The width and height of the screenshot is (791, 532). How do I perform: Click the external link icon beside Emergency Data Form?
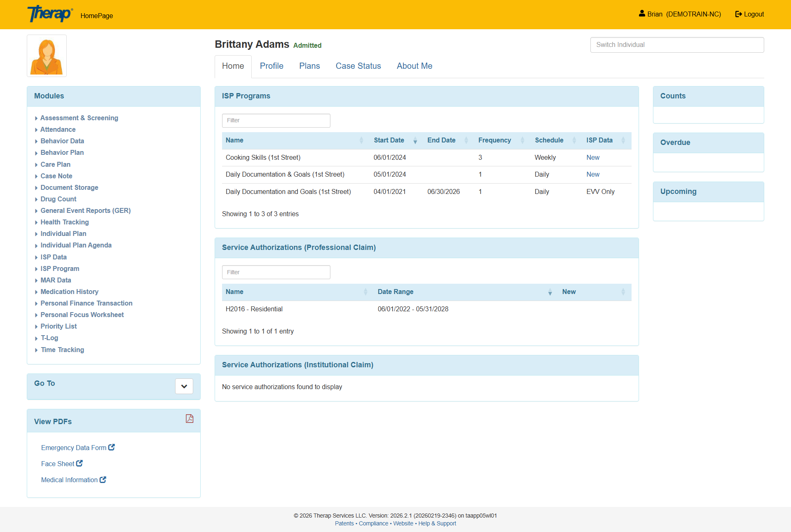112,447
